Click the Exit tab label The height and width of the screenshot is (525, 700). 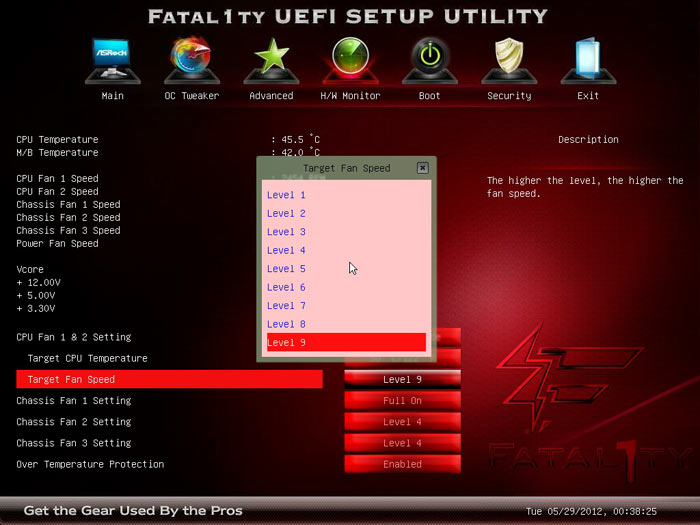588,96
